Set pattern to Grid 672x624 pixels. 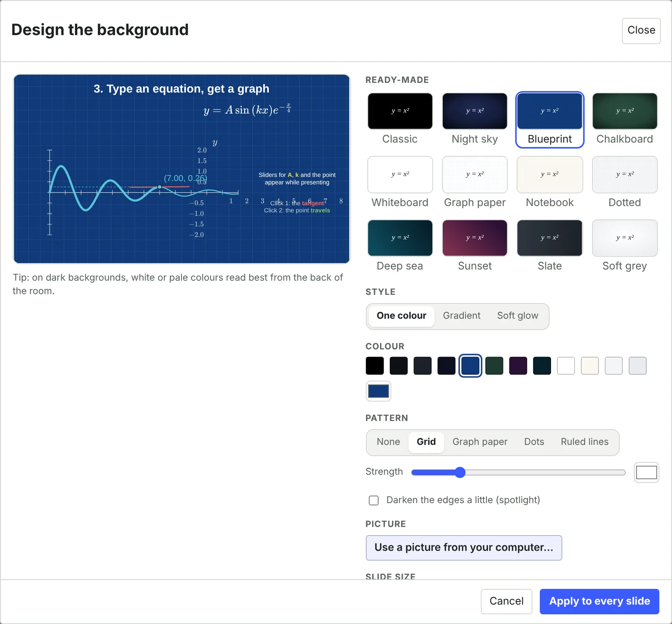pyautogui.click(x=426, y=442)
